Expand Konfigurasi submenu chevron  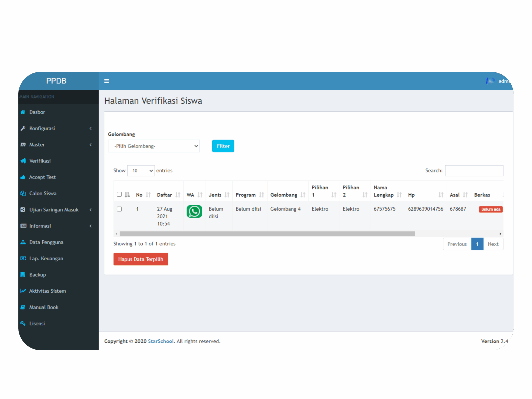(x=91, y=128)
